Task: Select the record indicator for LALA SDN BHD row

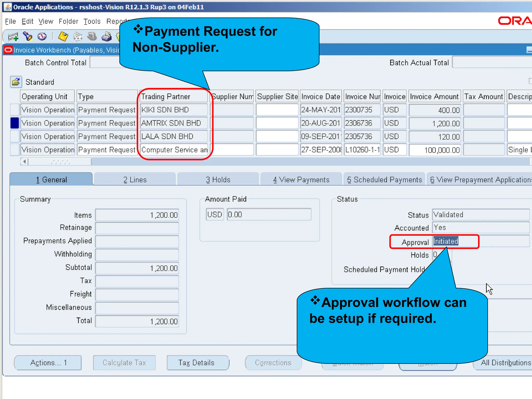Action: point(15,136)
